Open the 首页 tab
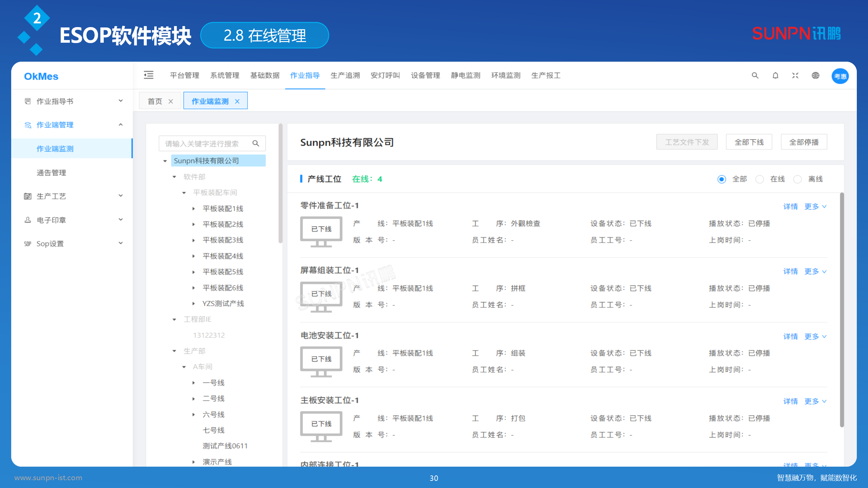The height and width of the screenshot is (488, 868). pos(155,101)
